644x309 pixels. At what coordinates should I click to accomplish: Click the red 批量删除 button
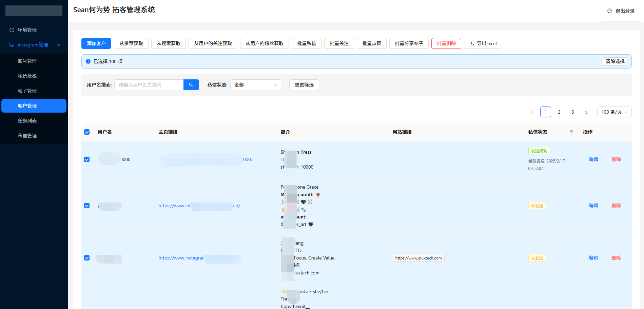446,43
